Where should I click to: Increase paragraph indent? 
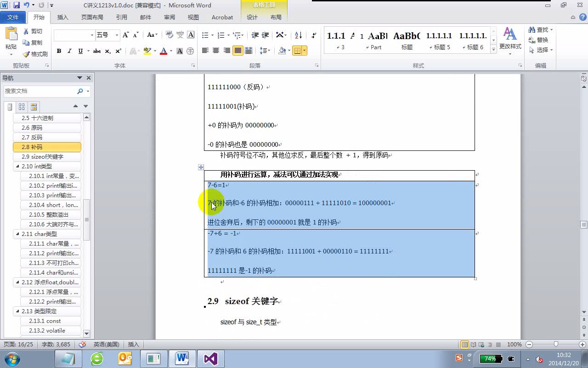coord(266,35)
